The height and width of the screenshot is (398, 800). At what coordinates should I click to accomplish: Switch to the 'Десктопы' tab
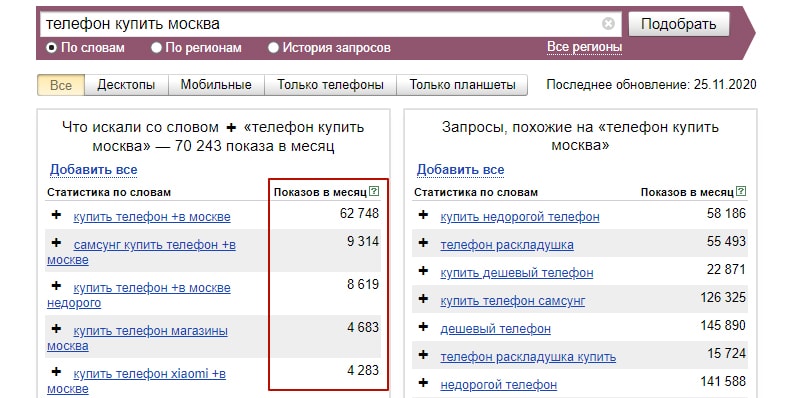tap(126, 85)
